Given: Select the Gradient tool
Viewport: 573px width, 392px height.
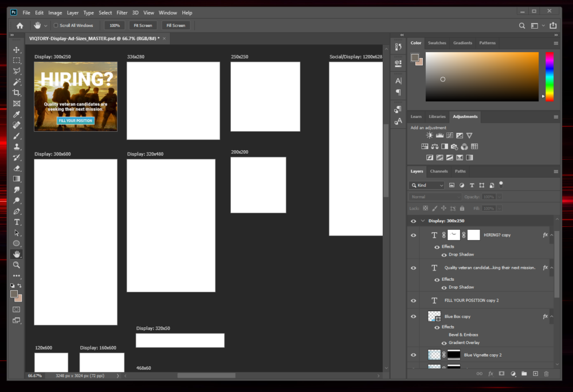Looking at the screenshot, I should click(x=17, y=178).
